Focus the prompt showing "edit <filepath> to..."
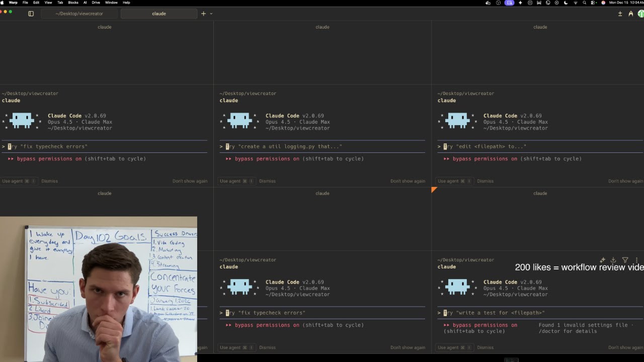Viewport: 644px width, 362px height. [540, 146]
